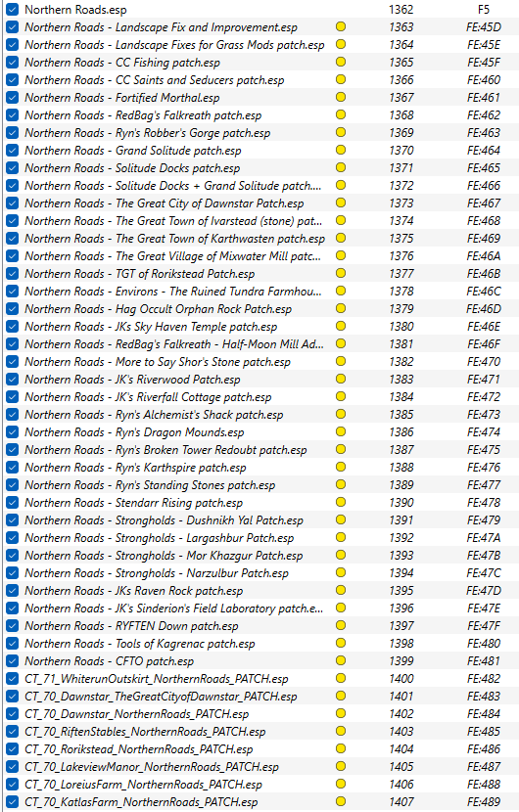Screen dimensions: 519x812
Task: Click yellow flag icon for Great Village of Mixwater Mill patch
Action: (341, 255)
